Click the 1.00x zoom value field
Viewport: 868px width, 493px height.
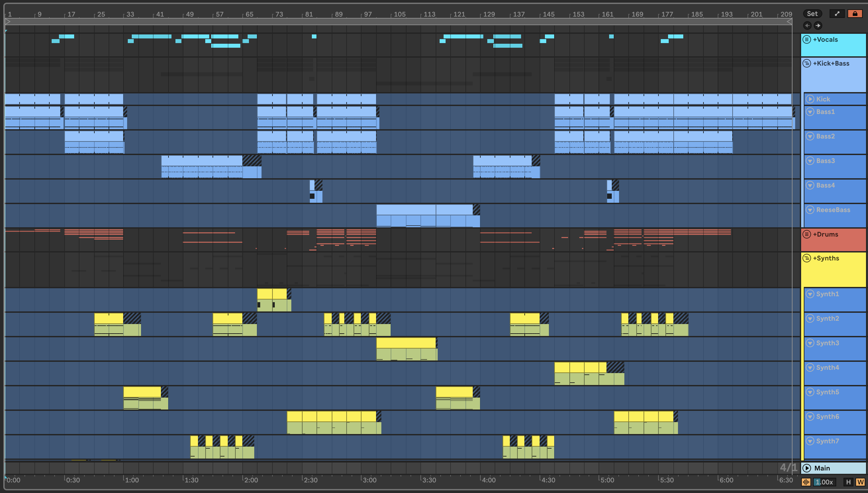[824, 482]
